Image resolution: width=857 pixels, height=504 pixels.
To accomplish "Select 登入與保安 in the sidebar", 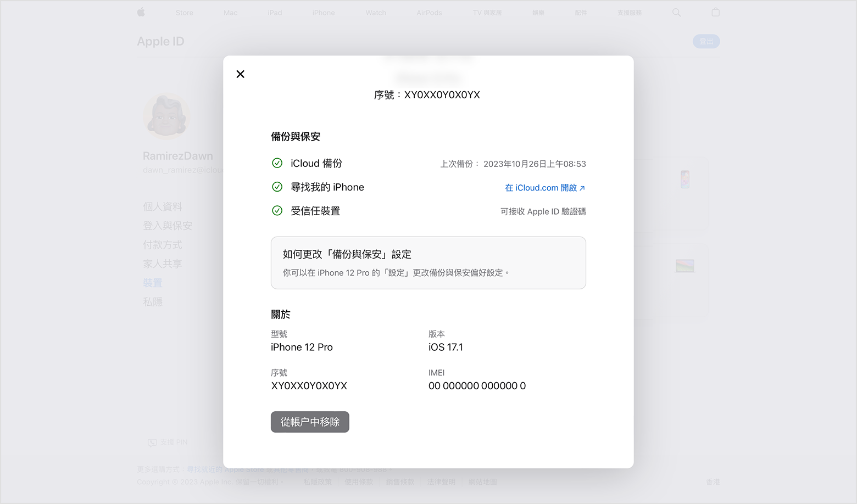I will point(168,226).
